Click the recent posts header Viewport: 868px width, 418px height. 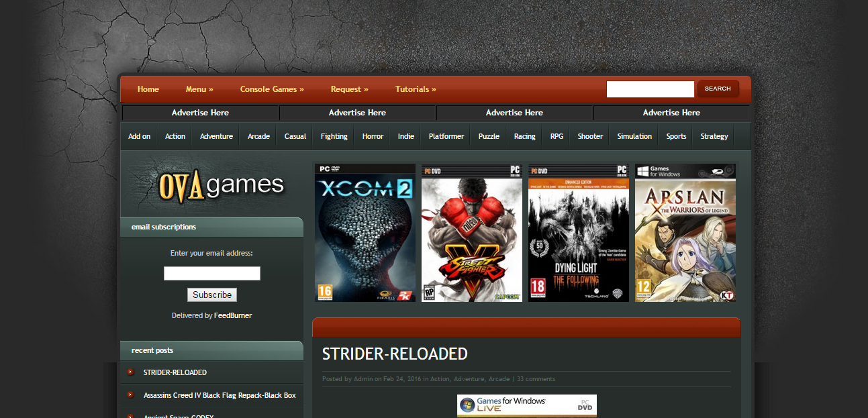click(211, 350)
